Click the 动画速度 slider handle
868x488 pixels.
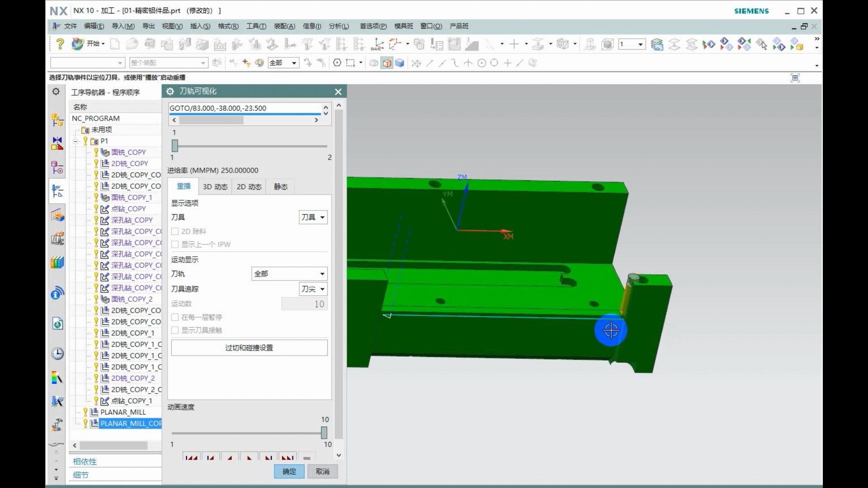(324, 432)
